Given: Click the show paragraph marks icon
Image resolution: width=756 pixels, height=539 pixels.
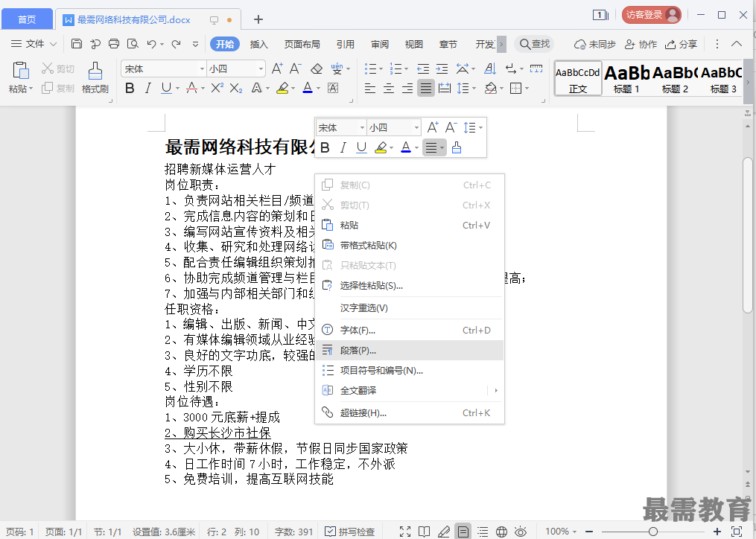Looking at the screenshot, I should [511, 69].
